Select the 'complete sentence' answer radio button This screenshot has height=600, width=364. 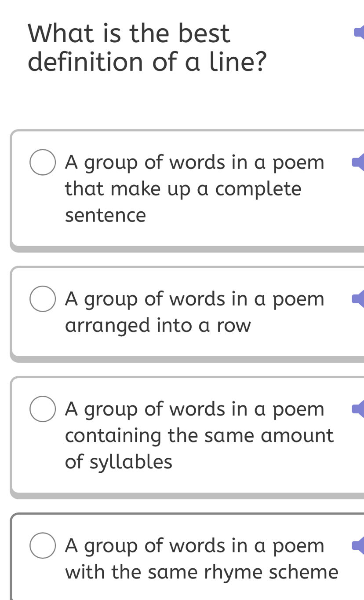42,162
